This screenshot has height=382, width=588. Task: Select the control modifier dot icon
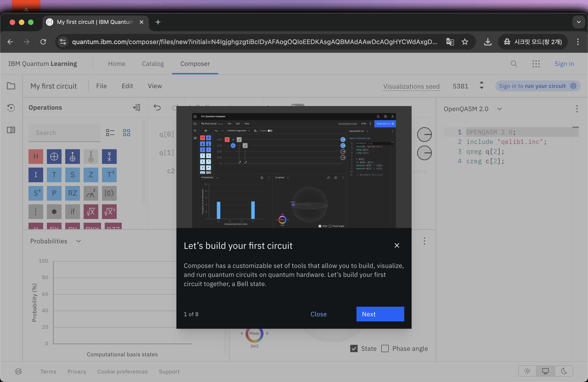54,212
